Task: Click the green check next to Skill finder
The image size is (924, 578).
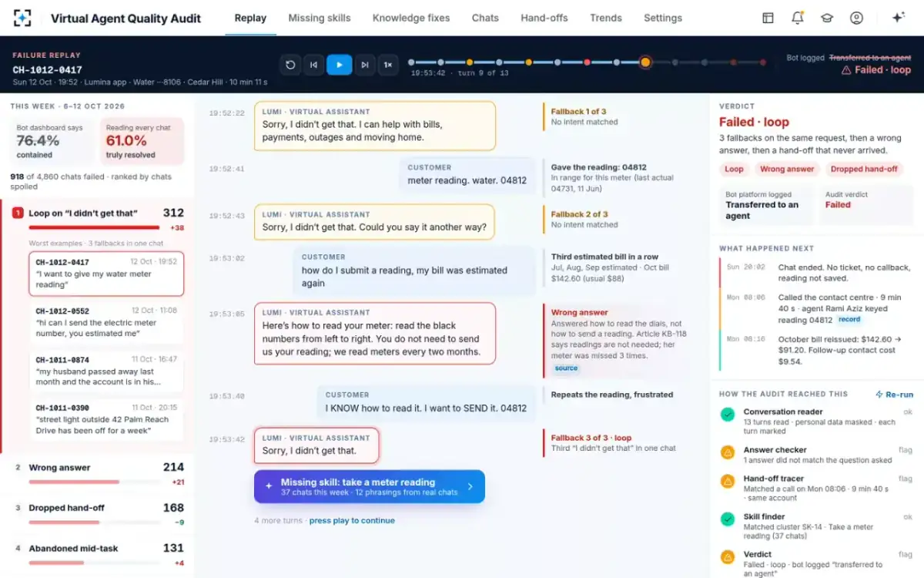Action: pos(727,519)
